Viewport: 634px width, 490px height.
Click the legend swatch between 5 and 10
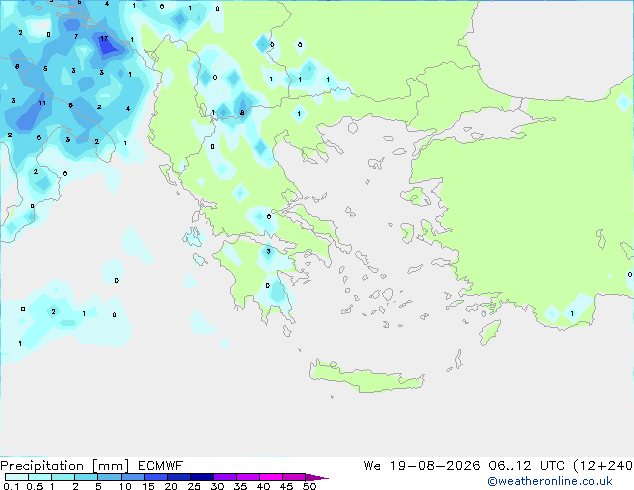(x=109, y=477)
